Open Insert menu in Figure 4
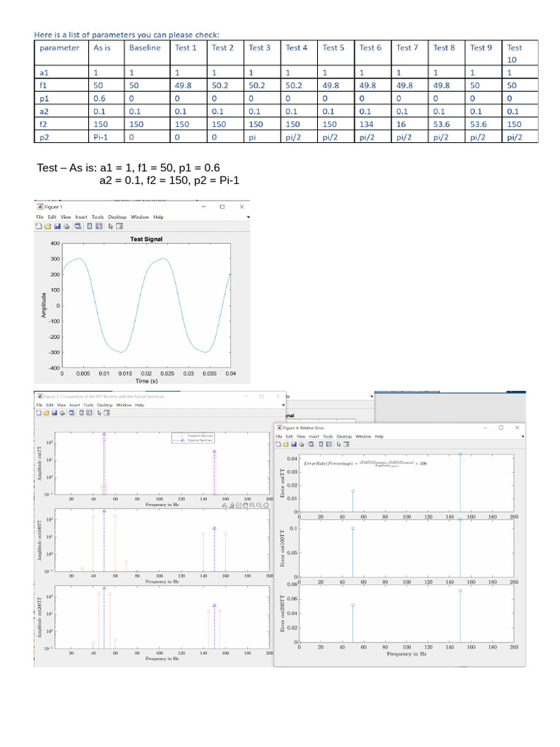 (x=314, y=436)
